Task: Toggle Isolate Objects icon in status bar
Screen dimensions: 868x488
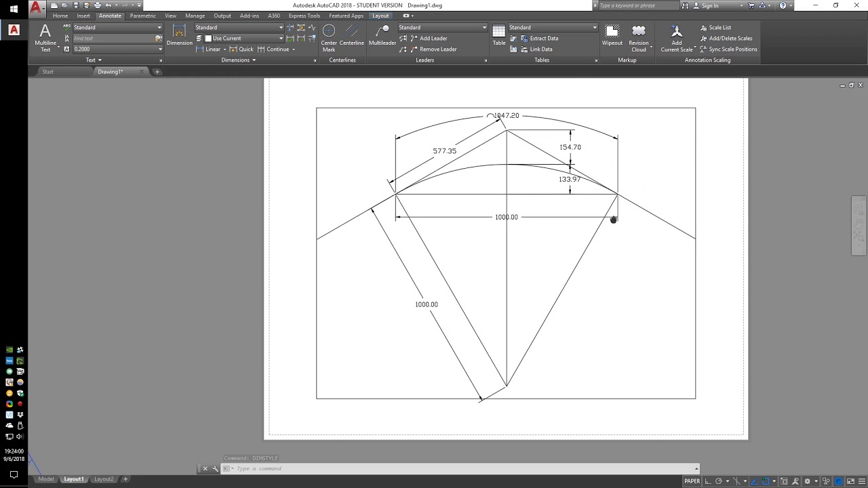Action: pyautogui.click(x=826, y=481)
